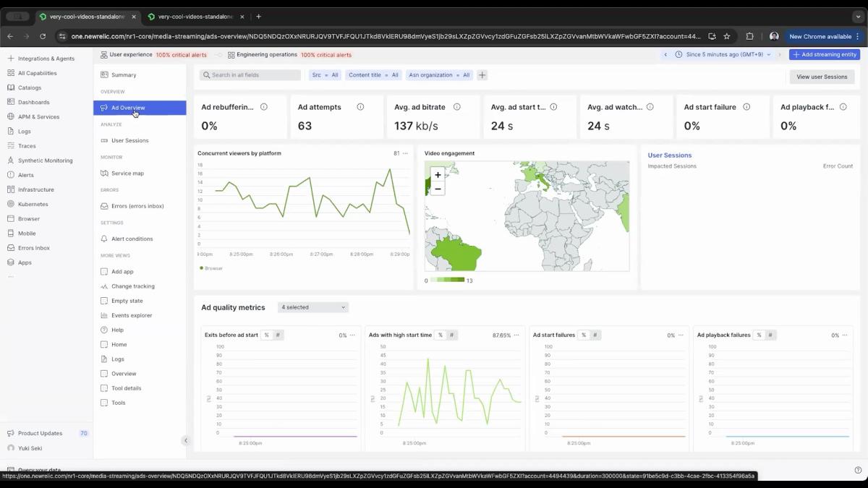This screenshot has height=488, width=868.
Task: Click the View user Sessions button
Action: [821, 77]
